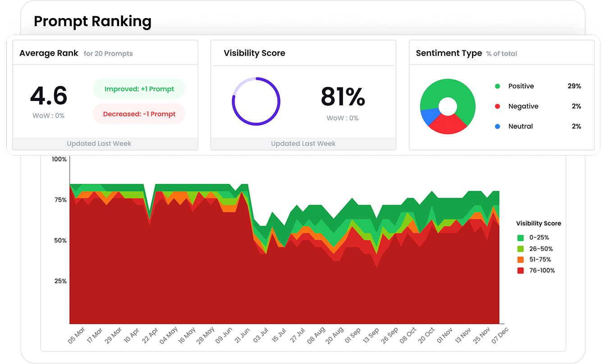Click the blue Neutral sentiment legend dot

[497, 127]
